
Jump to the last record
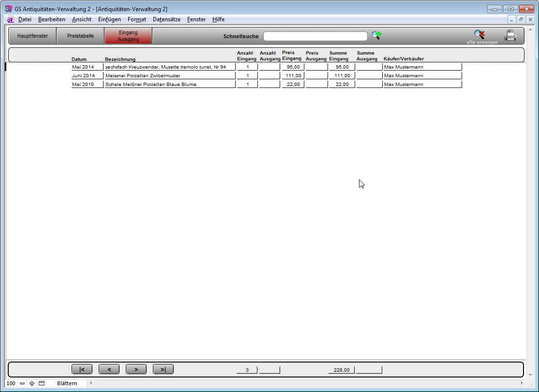click(163, 369)
